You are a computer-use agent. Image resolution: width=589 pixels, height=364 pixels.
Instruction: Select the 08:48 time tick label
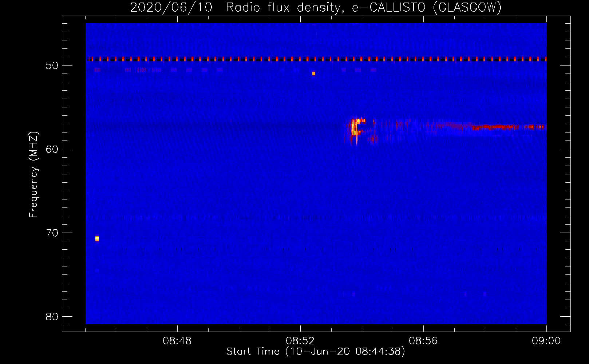[x=177, y=341]
